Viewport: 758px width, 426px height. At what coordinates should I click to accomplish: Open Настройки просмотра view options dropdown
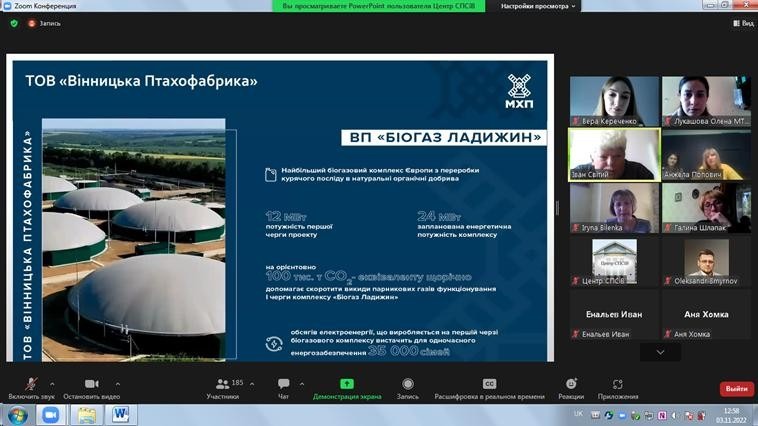[x=538, y=6]
